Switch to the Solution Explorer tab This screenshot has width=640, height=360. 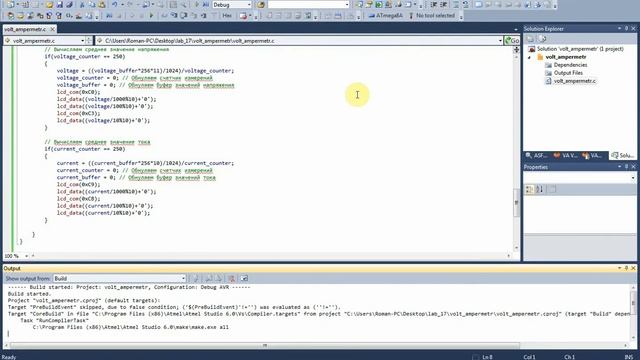[x=622, y=156]
